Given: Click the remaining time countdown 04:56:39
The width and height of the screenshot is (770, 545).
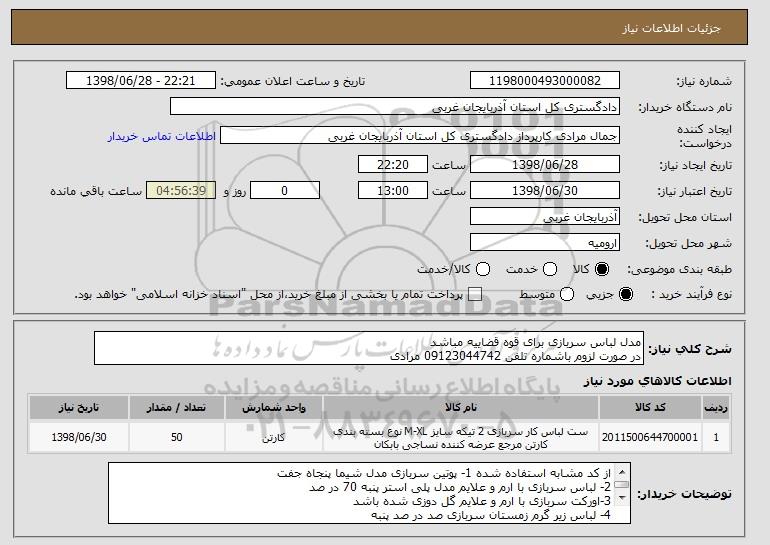Looking at the screenshot, I should (181, 191).
